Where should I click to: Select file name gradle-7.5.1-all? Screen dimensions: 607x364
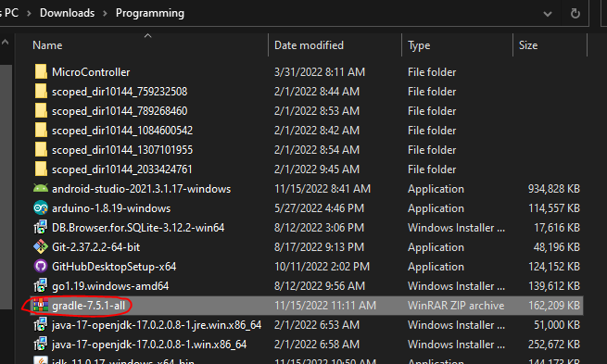click(x=88, y=306)
